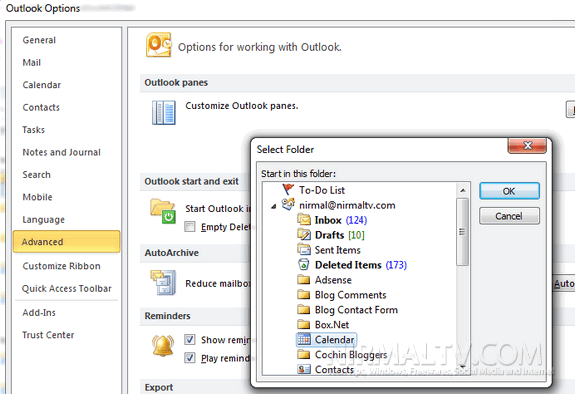This screenshot has height=394, width=575.
Task: Collapse the nirmal@nirmaltv.com account tree
Action: pyautogui.click(x=273, y=207)
